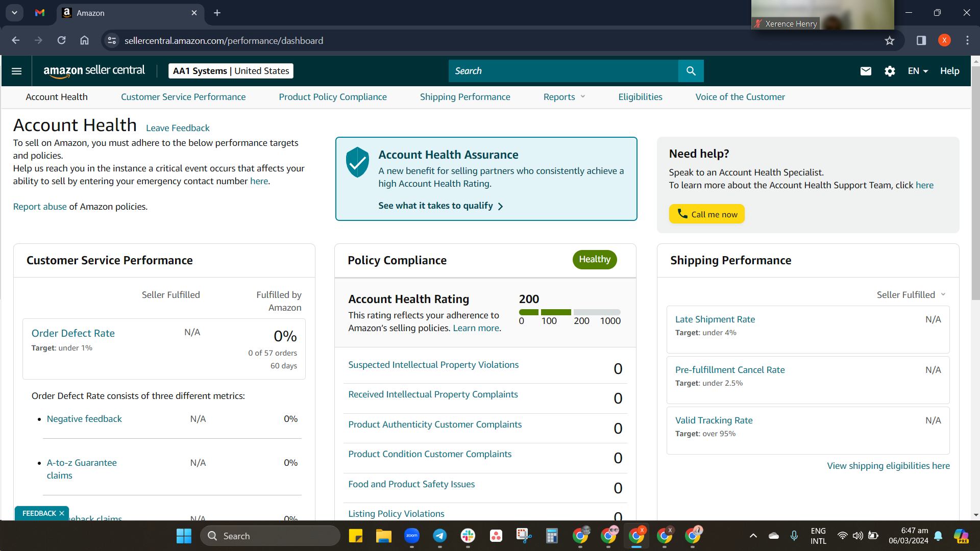The width and height of the screenshot is (980, 551).
Task: Click the browser address bar URL
Action: pos(224,41)
